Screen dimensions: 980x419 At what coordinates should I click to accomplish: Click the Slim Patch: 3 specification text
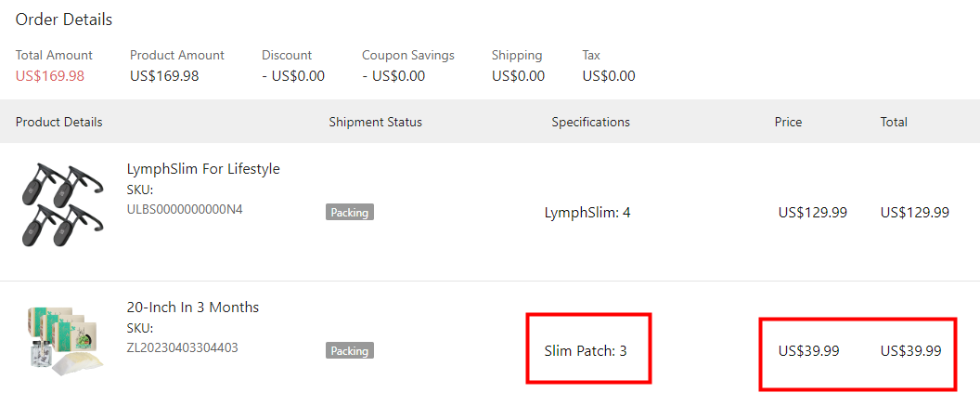click(586, 351)
